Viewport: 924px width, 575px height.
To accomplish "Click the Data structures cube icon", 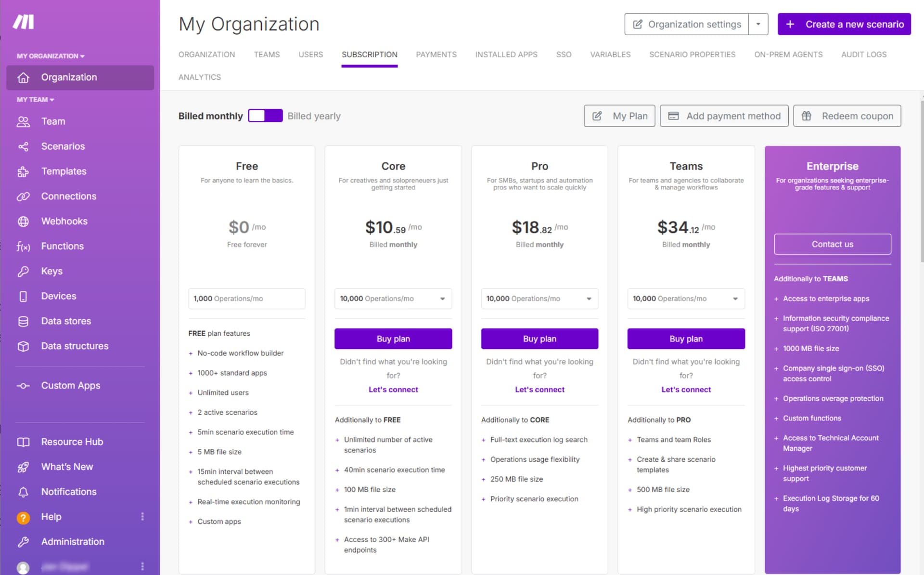I will coord(23,346).
